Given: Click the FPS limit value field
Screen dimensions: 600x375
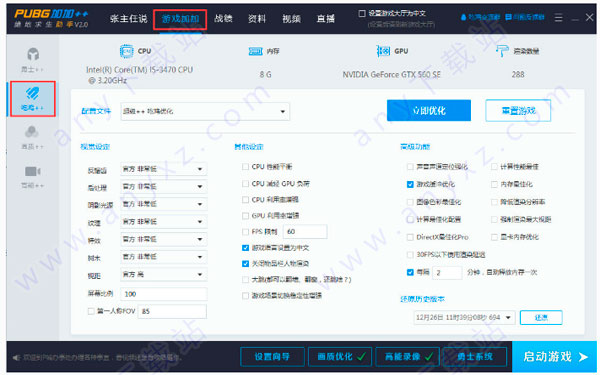Looking at the screenshot, I should (x=305, y=232).
